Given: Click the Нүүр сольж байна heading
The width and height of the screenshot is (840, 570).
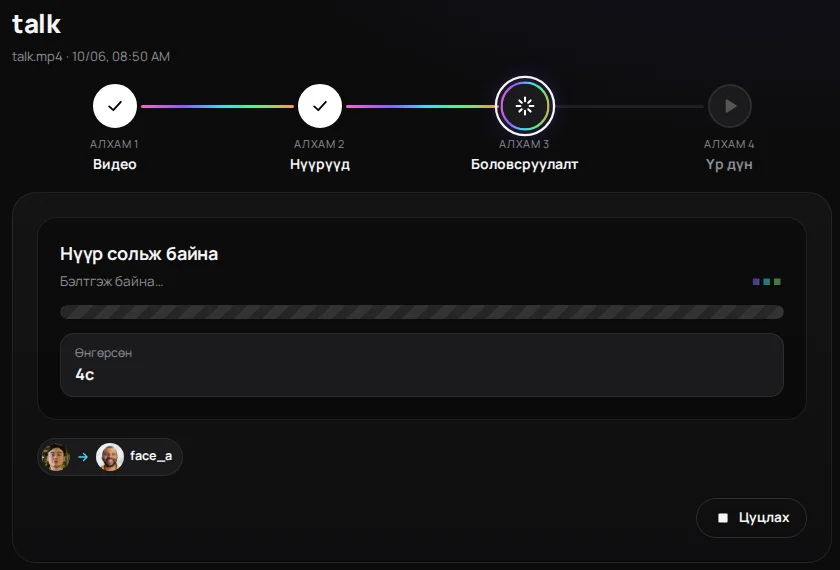Looking at the screenshot, I should pyautogui.click(x=139, y=254).
